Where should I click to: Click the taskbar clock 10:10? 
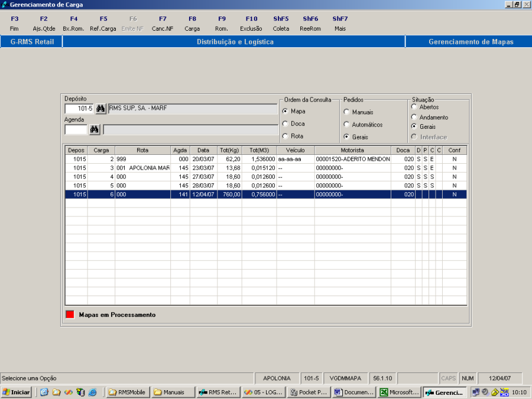[519, 392]
